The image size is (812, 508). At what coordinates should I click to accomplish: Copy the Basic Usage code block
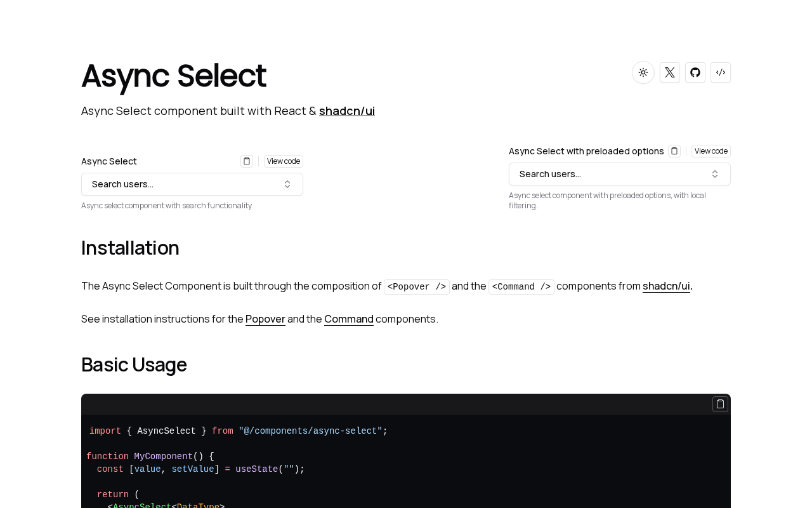click(720, 404)
